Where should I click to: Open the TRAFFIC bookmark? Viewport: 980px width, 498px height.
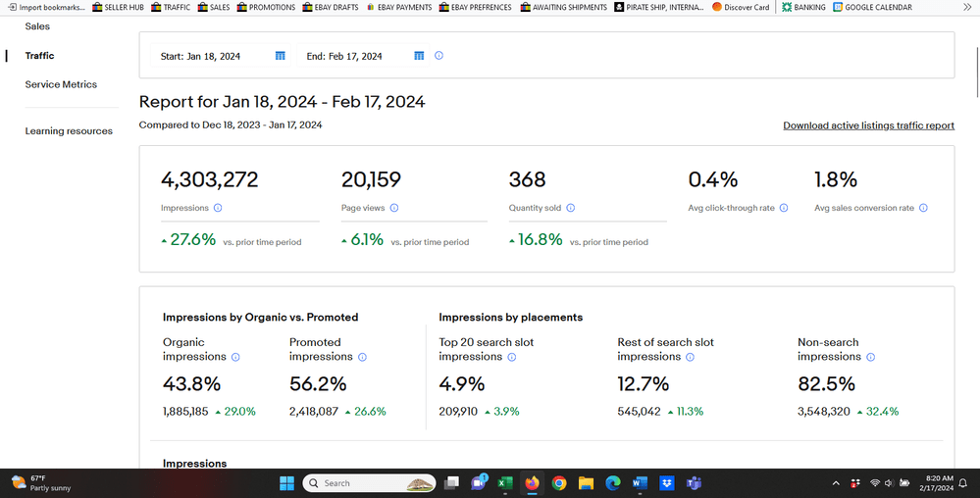[171, 7]
